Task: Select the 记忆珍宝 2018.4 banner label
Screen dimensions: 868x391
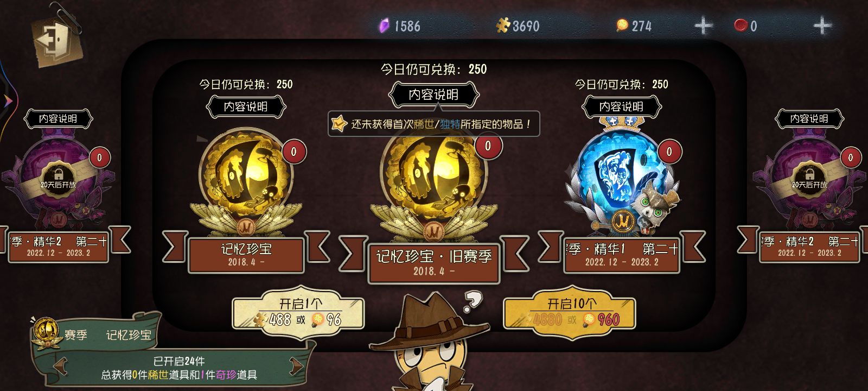Action: tap(246, 255)
